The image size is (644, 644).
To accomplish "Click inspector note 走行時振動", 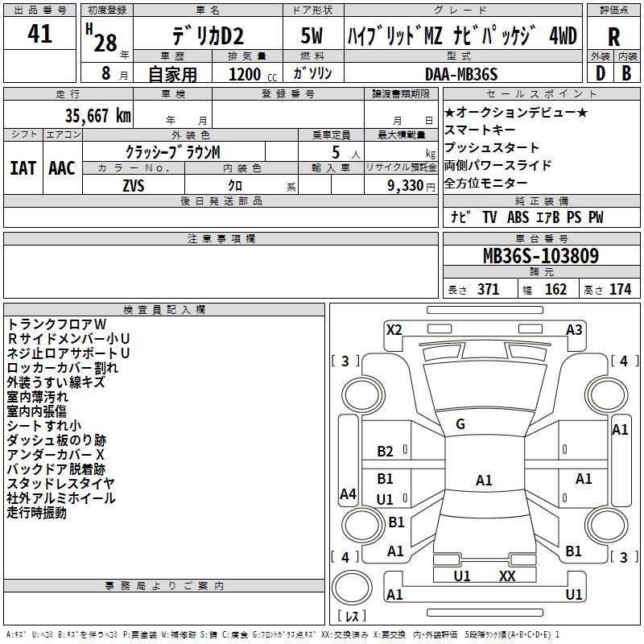I will click(x=36, y=513).
